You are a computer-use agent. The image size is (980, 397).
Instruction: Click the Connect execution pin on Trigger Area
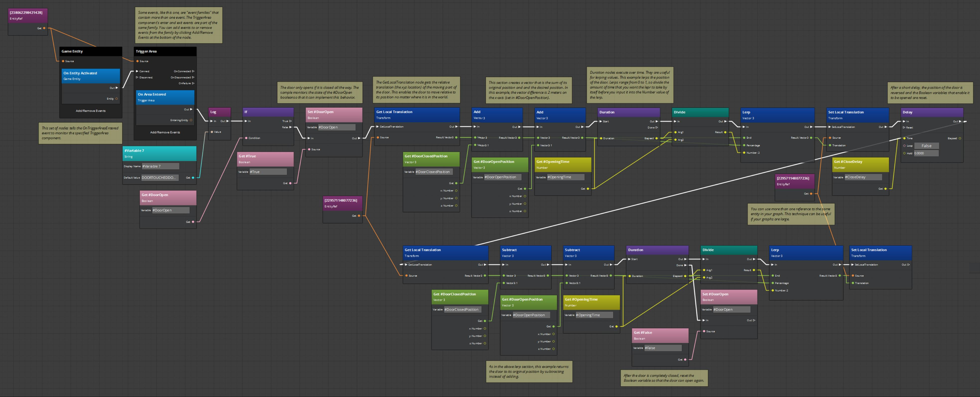click(x=137, y=71)
